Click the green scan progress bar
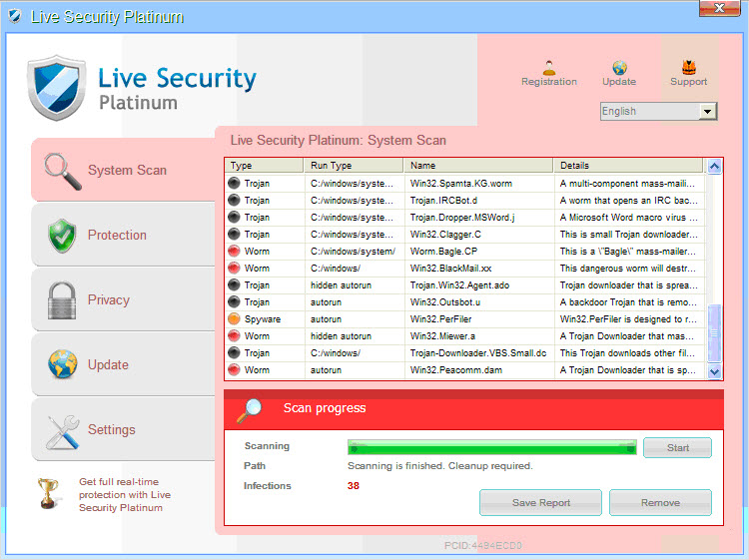Screen dimensions: 749x560 (492, 448)
